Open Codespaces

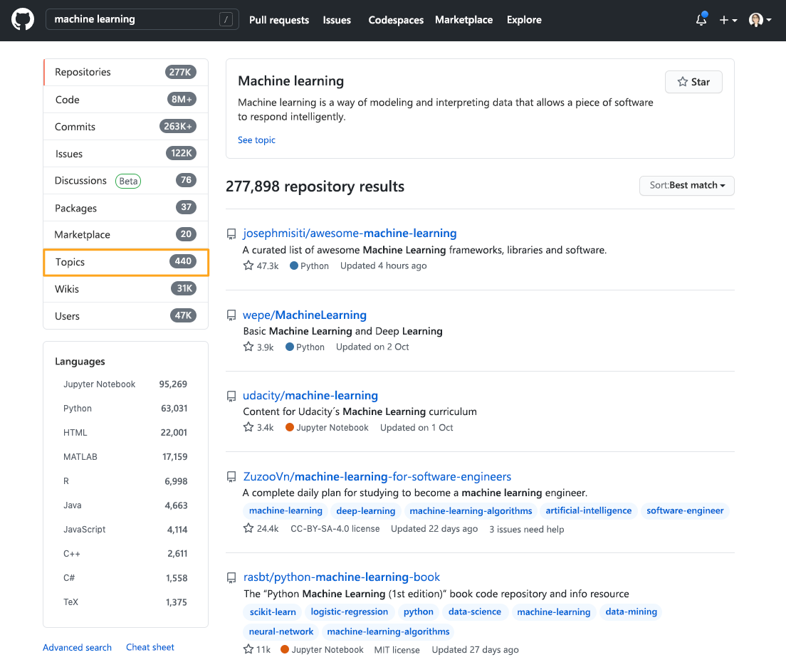pos(396,20)
